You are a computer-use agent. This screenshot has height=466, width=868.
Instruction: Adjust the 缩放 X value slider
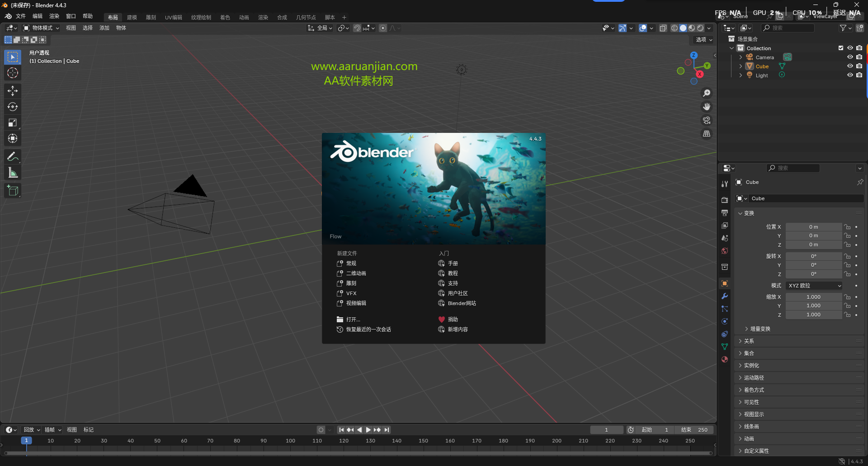814,297
